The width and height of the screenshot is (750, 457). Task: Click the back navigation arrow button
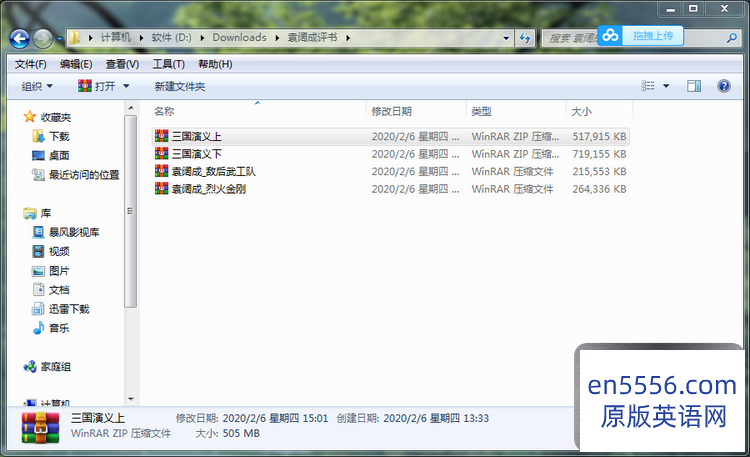[19, 38]
